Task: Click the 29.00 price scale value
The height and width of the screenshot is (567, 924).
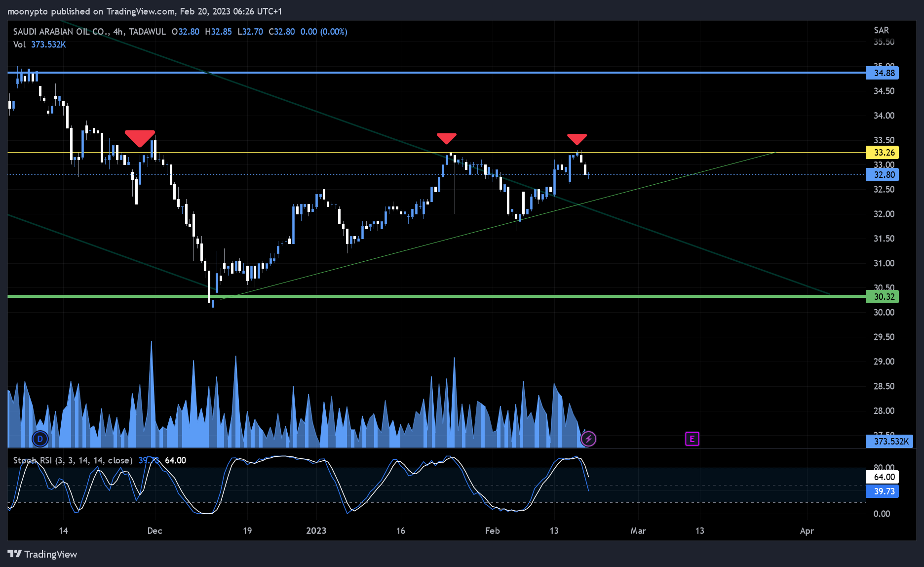Action: point(884,362)
